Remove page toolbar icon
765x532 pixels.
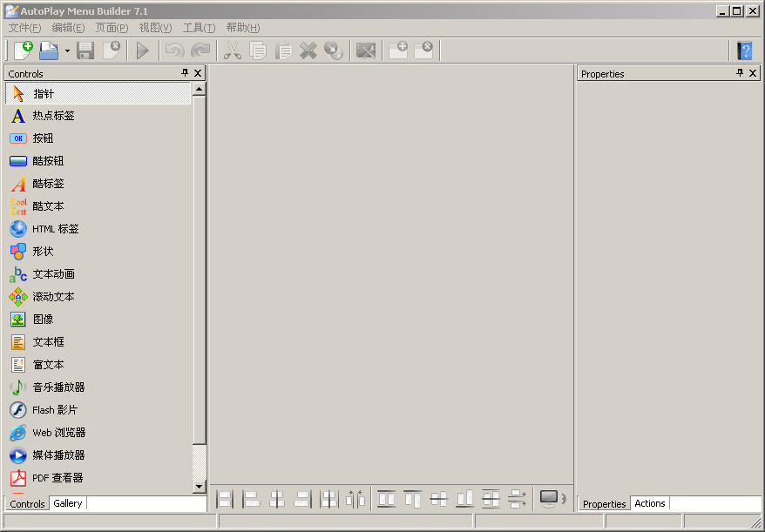(423, 51)
